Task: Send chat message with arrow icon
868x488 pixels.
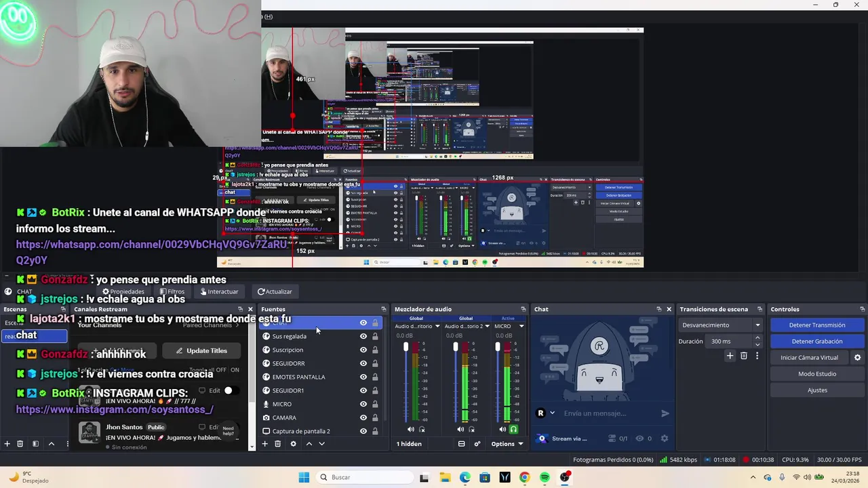Action: pos(665,413)
